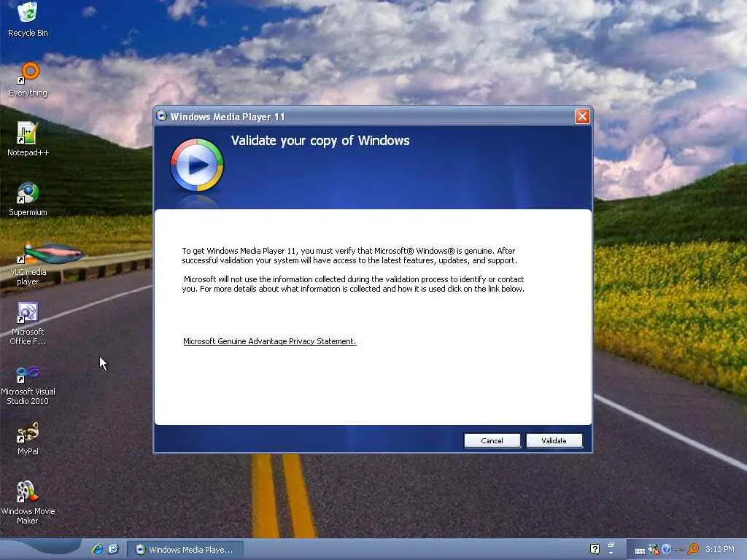Restore the language bar from taskbar
Screen dimensions: 747x560
(x=611, y=545)
